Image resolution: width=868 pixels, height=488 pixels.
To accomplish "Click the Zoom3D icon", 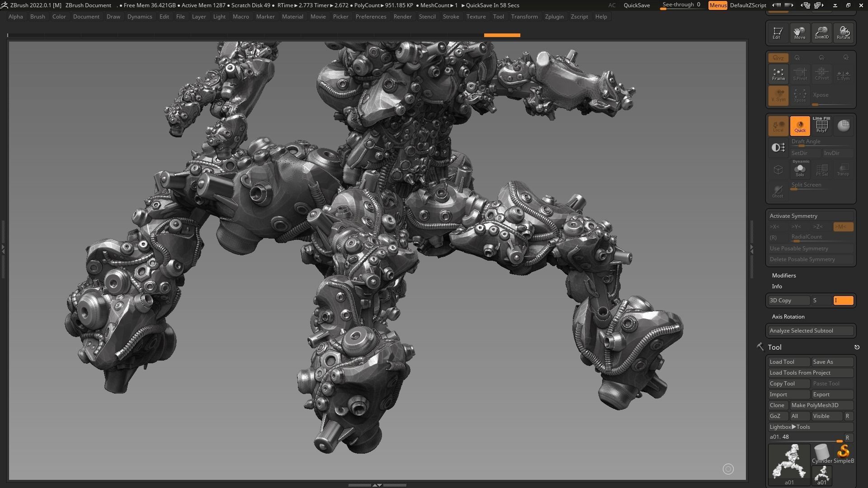I will pyautogui.click(x=821, y=33).
